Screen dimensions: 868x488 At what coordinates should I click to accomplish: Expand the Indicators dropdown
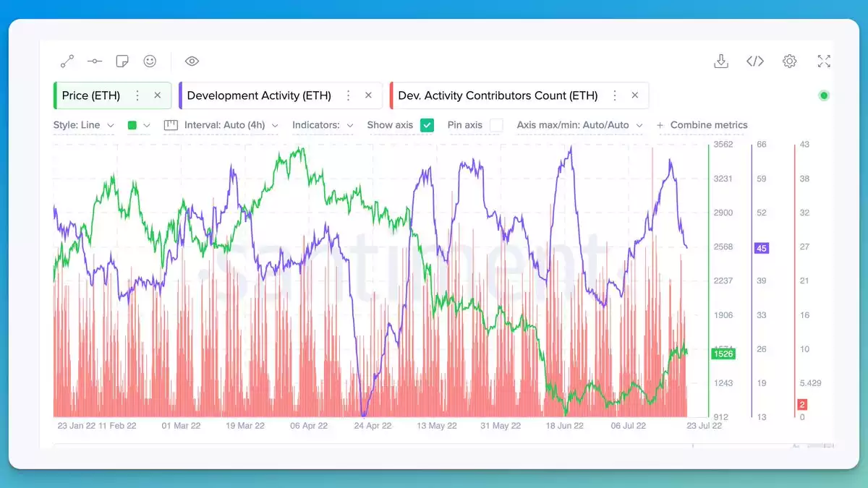(x=323, y=125)
